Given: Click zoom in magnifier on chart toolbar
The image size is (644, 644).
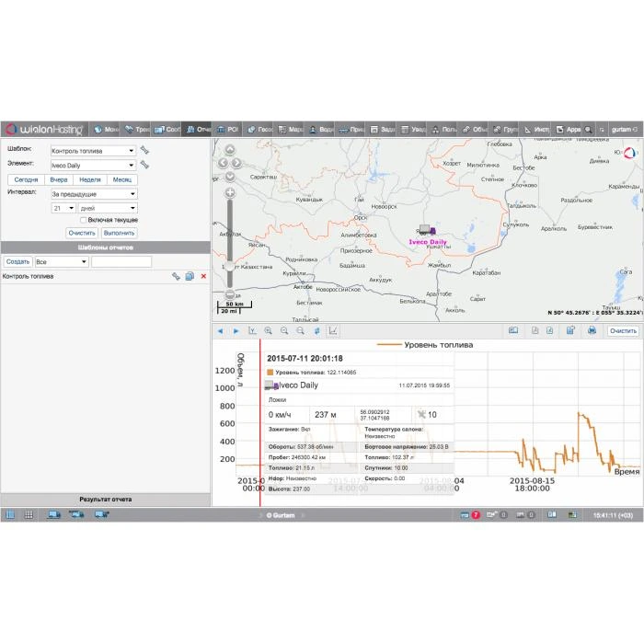Looking at the screenshot, I should [268, 330].
